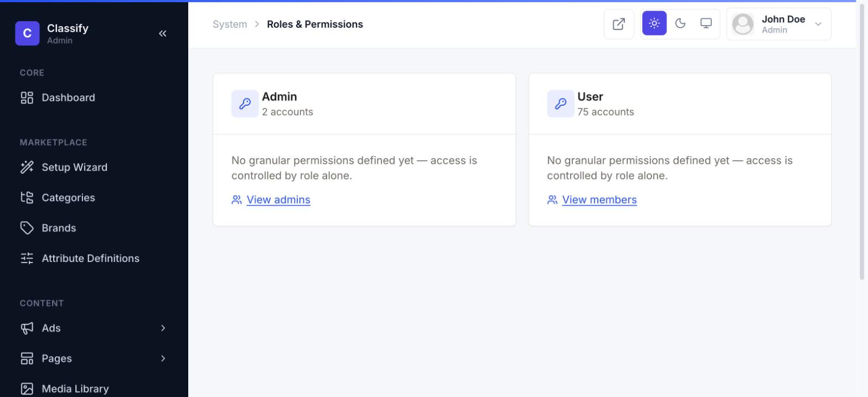Click the Attribute Definitions sliders icon
This screenshot has height=397, width=868.
coord(27,259)
